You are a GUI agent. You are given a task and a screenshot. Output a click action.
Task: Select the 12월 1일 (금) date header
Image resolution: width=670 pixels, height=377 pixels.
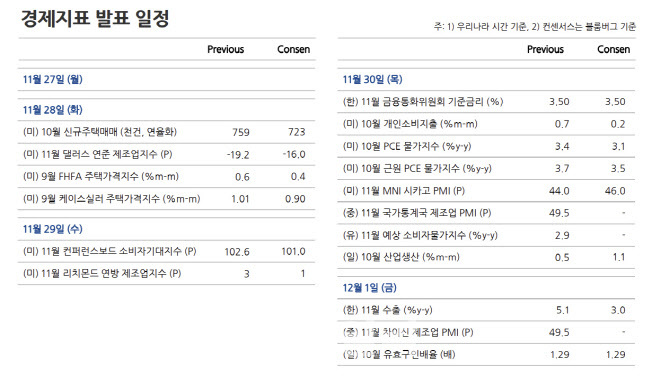click(x=369, y=288)
